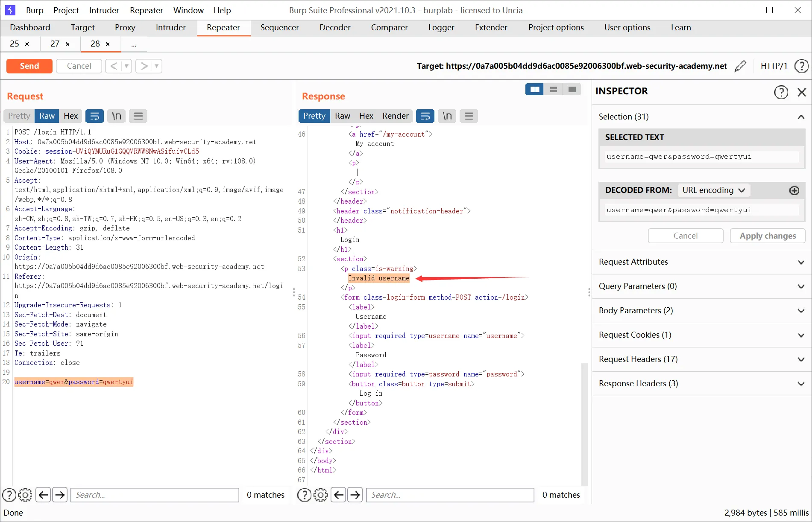Go to previous match in Request search
The height and width of the screenshot is (522, 812).
[x=43, y=495]
